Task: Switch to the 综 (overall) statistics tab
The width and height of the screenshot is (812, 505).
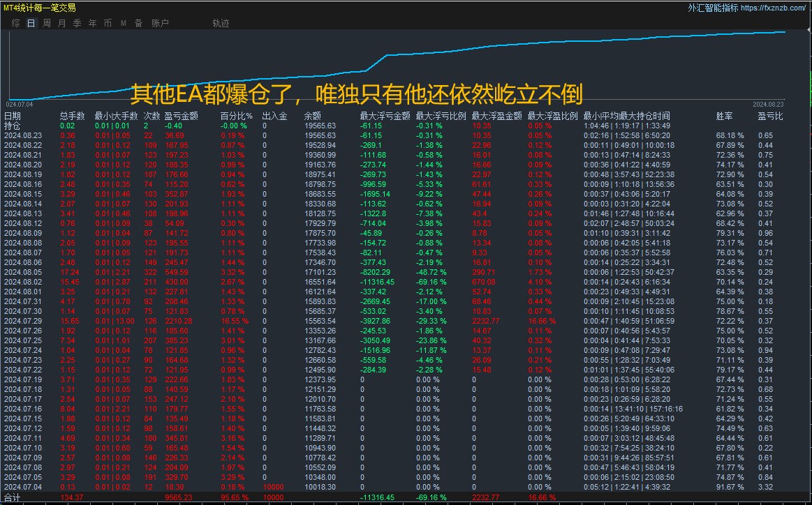Action: tap(16, 23)
